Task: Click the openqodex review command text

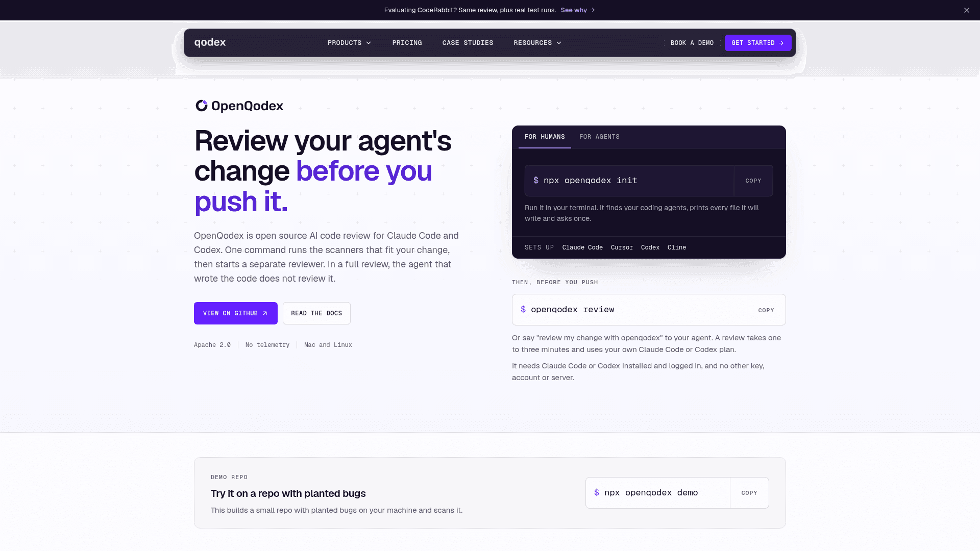Action: click(572, 310)
